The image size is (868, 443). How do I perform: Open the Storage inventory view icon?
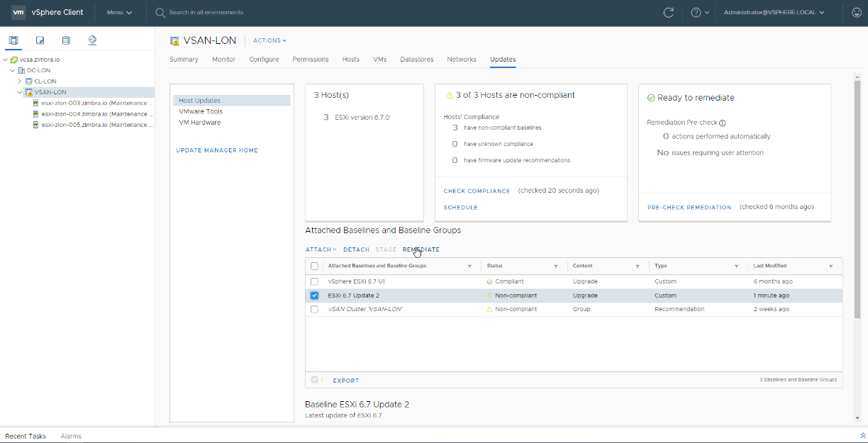[x=66, y=40]
